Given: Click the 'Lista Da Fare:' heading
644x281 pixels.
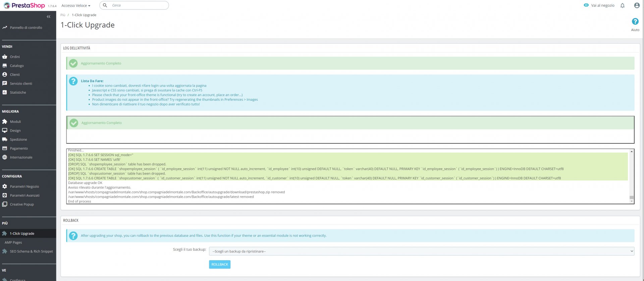Looking at the screenshot, I should tap(92, 81).
